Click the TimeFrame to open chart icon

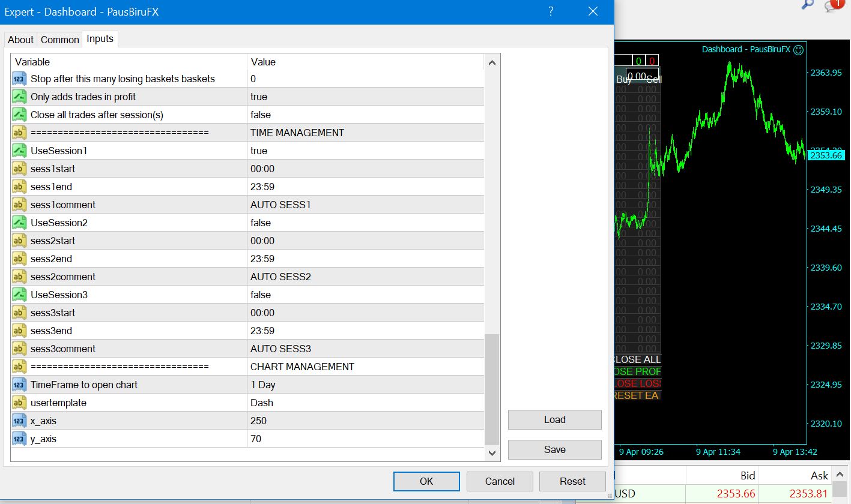19,385
